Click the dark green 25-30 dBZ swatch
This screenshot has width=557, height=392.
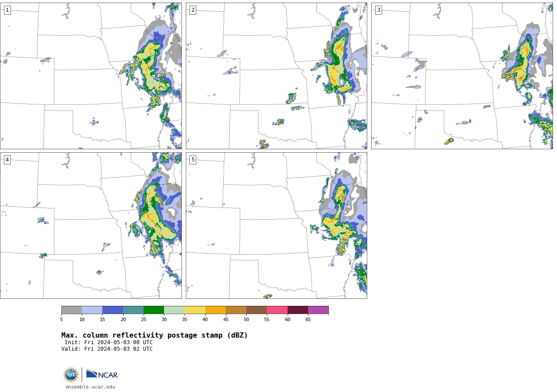(x=154, y=310)
